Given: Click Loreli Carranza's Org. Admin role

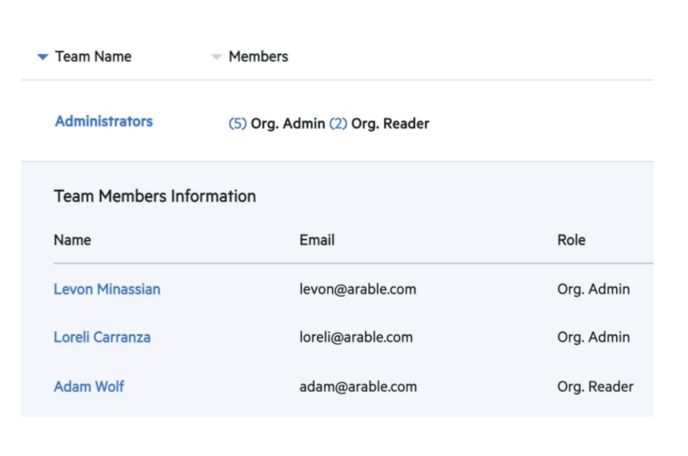Looking at the screenshot, I should pyautogui.click(x=594, y=337).
